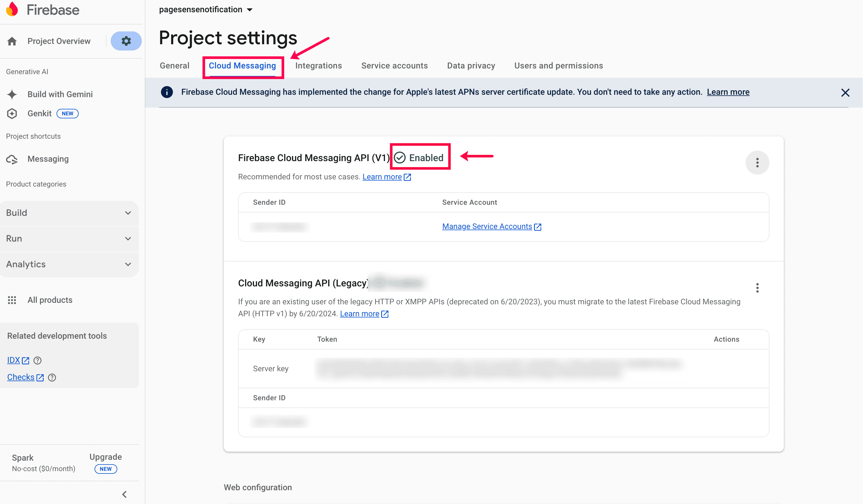Open the Build with Gemini item

click(60, 94)
